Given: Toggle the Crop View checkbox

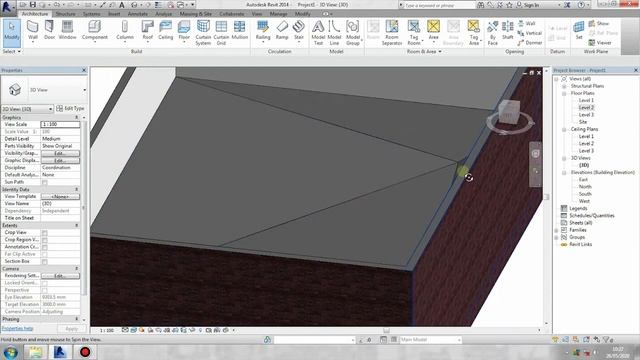Looking at the screenshot, I should pos(44,233).
